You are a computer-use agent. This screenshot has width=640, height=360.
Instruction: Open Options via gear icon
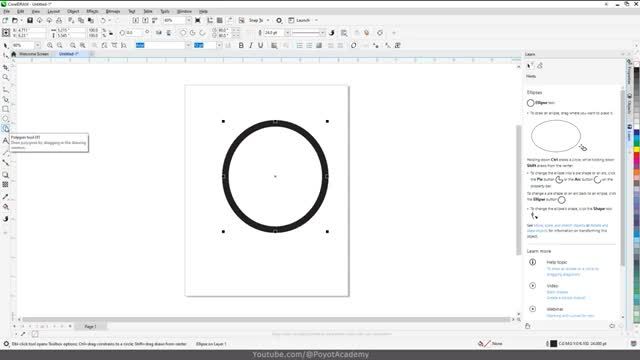(x=279, y=20)
